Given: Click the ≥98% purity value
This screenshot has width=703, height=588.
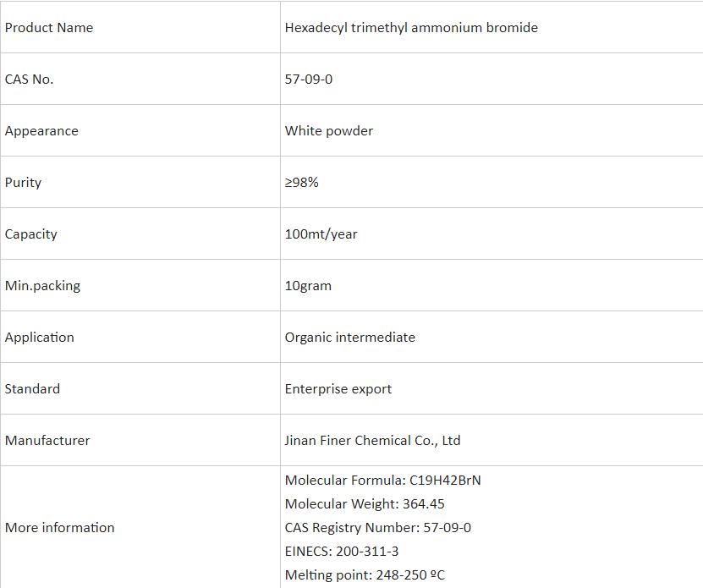Looking at the screenshot, I should (x=302, y=182).
